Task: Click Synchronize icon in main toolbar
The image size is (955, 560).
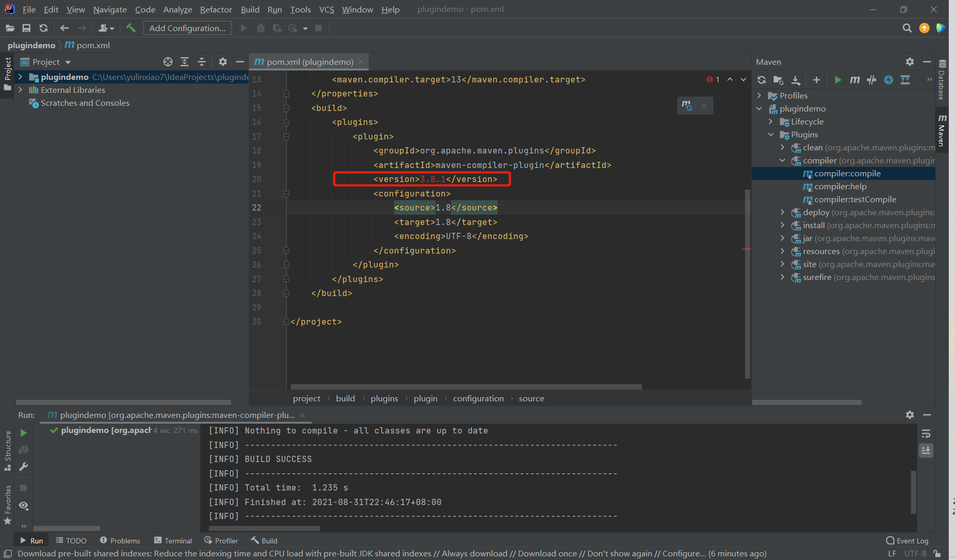Action: [x=44, y=28]
